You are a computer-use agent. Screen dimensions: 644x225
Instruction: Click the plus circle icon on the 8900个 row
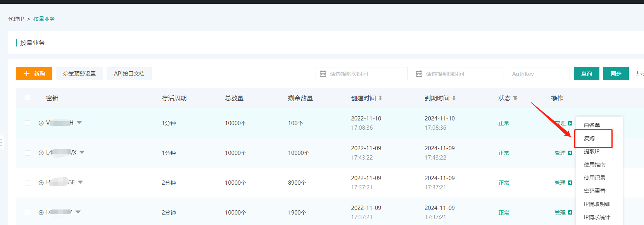(41, 183)
